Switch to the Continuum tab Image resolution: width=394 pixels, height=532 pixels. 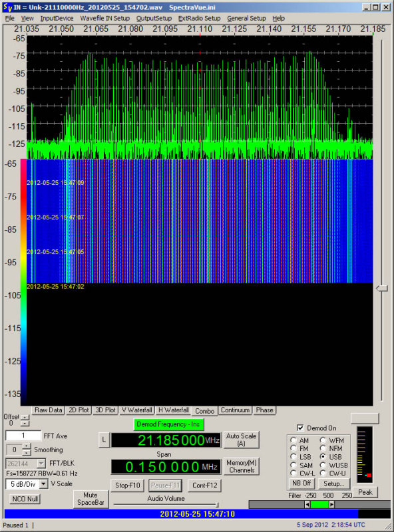[235, 410]
